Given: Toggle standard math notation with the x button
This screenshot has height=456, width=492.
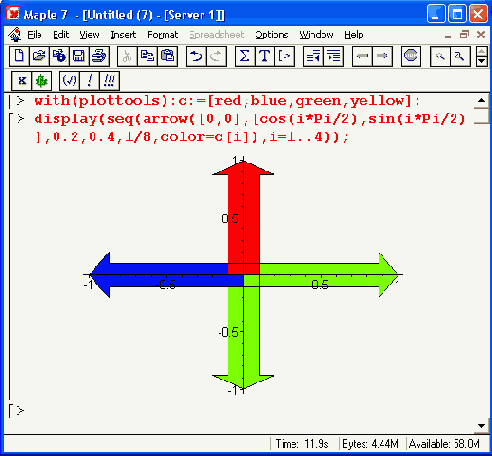Looking at the screenshot, I should (x=22, y=81).
